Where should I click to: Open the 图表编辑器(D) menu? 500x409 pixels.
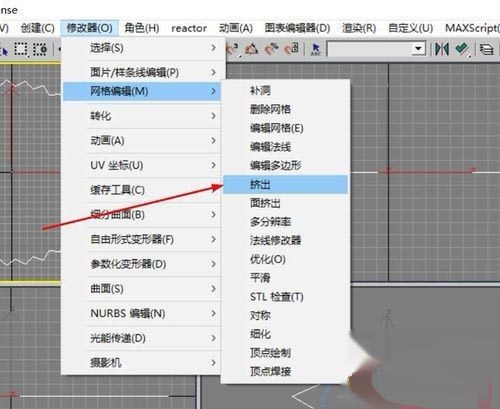click(x=297, y=28)
